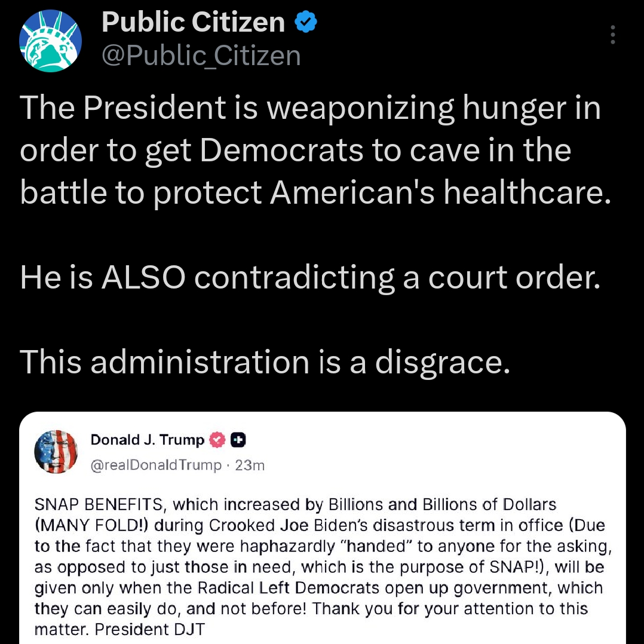Click the 23m timestamp on quoted post
Screen dimensions: 644x644
250,465
